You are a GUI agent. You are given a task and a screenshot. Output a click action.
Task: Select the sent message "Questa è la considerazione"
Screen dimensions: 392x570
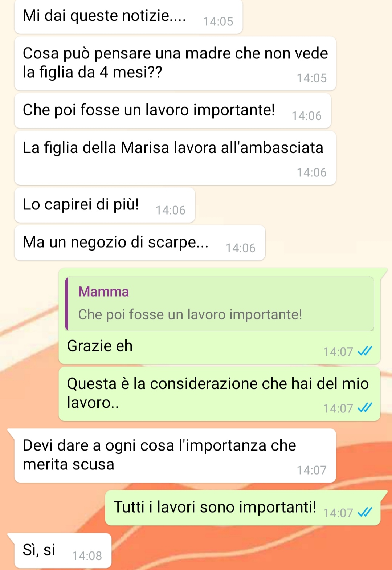coord(220,394)
